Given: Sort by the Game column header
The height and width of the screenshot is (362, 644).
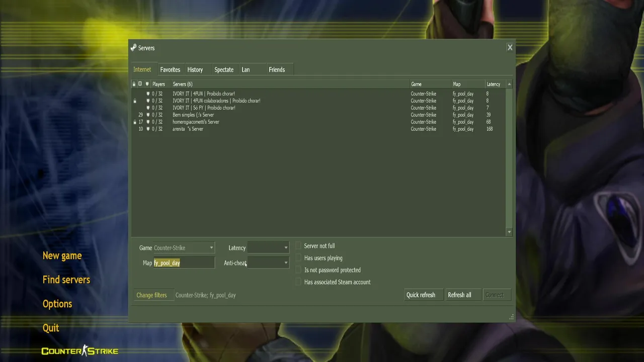Looking at the screenshot, I should tap(430, 84).
